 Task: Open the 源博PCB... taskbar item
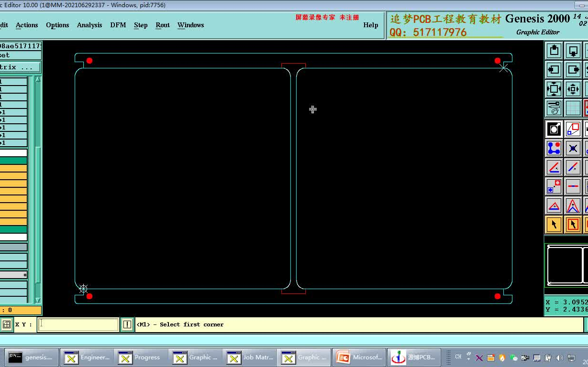click(413, 357)
